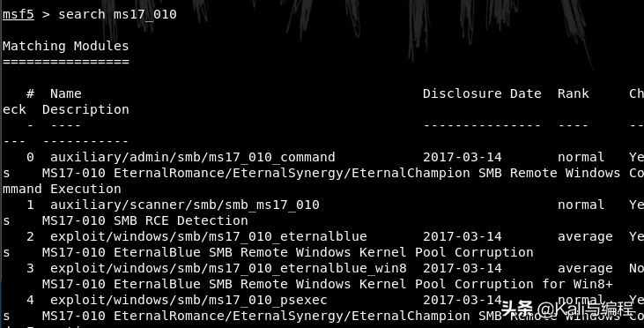Click the Disclosure Date column header
Image resolution: width=644 pixels, height=328 pixels.
[482, 93]
